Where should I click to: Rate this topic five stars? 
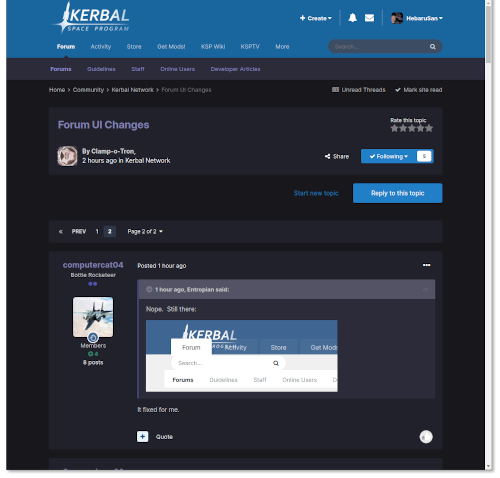click(429, 128)
